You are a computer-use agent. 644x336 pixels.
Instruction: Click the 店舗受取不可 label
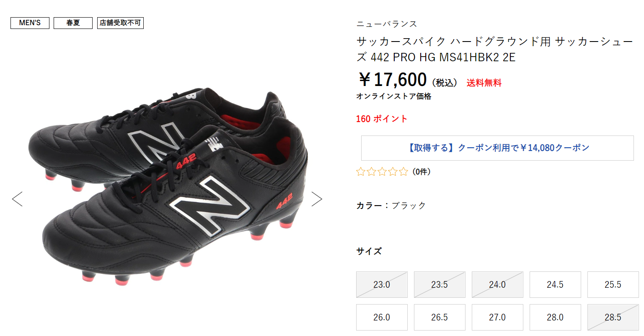point(120,23)
